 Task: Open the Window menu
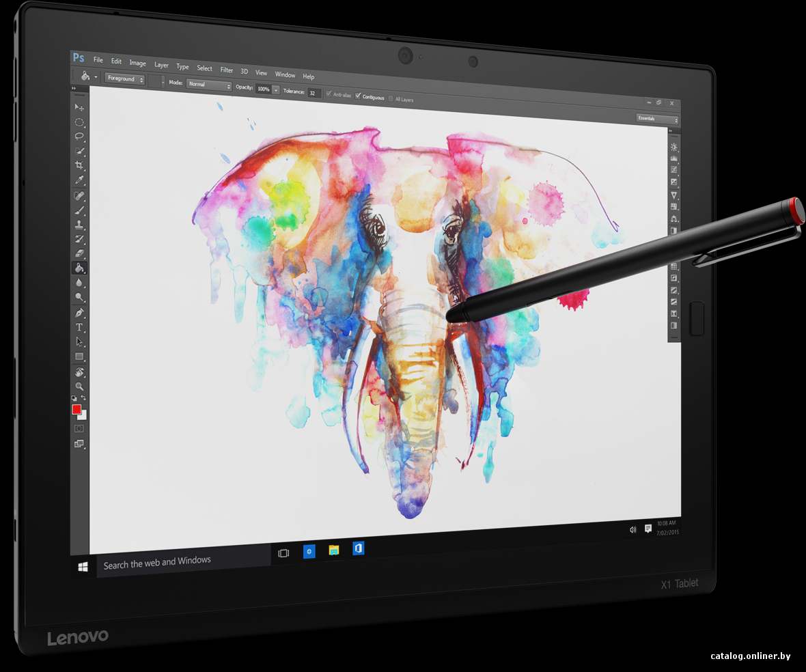286,74
